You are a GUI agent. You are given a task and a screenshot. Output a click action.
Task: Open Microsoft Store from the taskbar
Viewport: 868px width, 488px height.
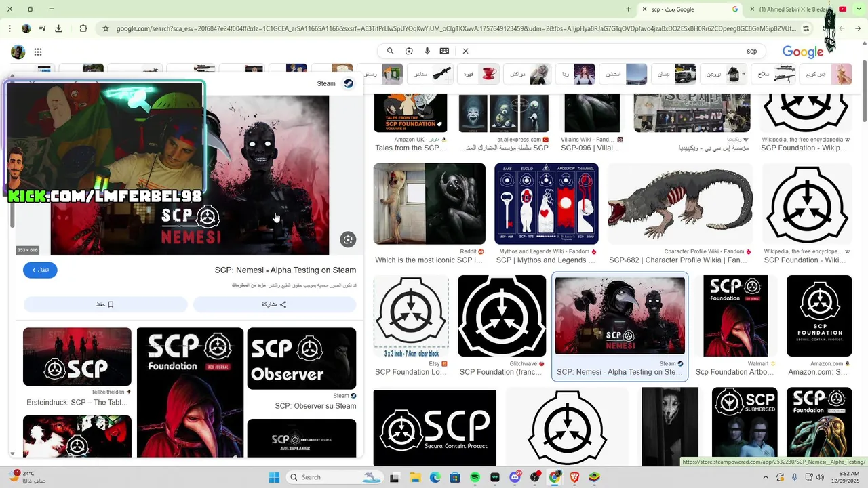point(455,477)
